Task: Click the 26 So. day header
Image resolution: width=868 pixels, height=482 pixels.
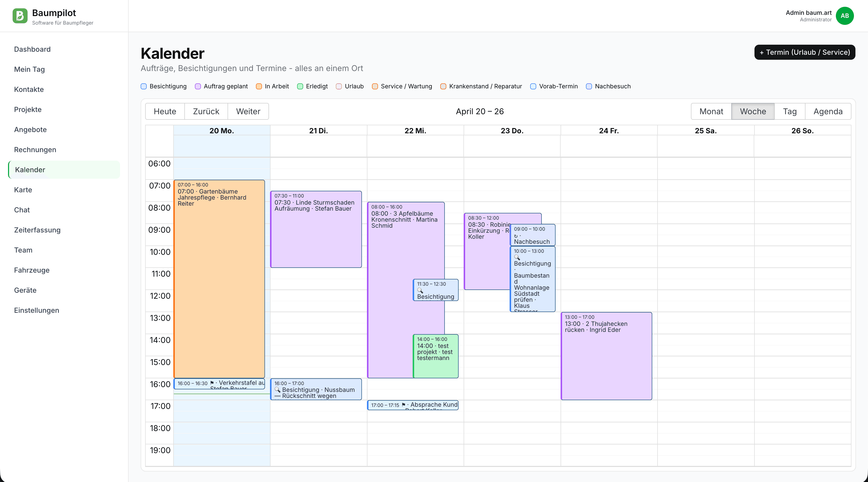Action: coord(802,131)
